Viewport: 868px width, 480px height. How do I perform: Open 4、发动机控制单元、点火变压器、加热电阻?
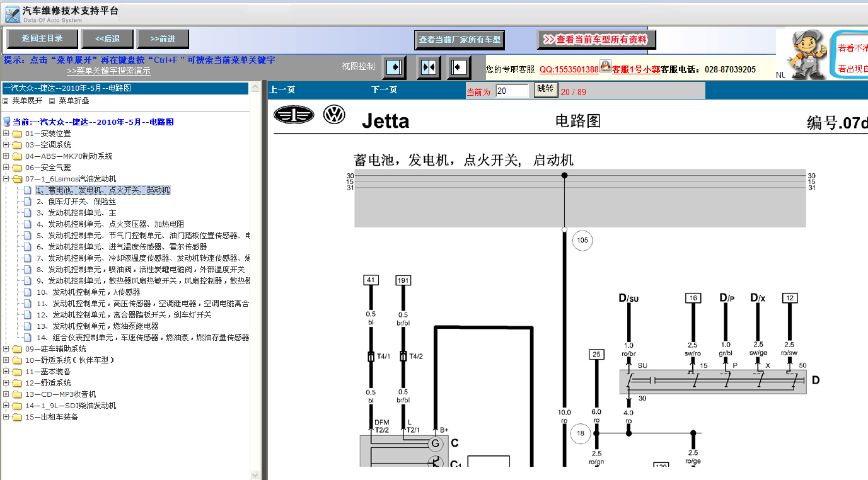tap(110, 224)
